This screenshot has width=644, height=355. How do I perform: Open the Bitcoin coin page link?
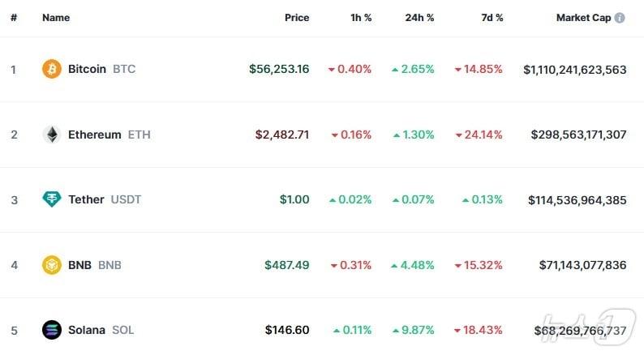87,69
